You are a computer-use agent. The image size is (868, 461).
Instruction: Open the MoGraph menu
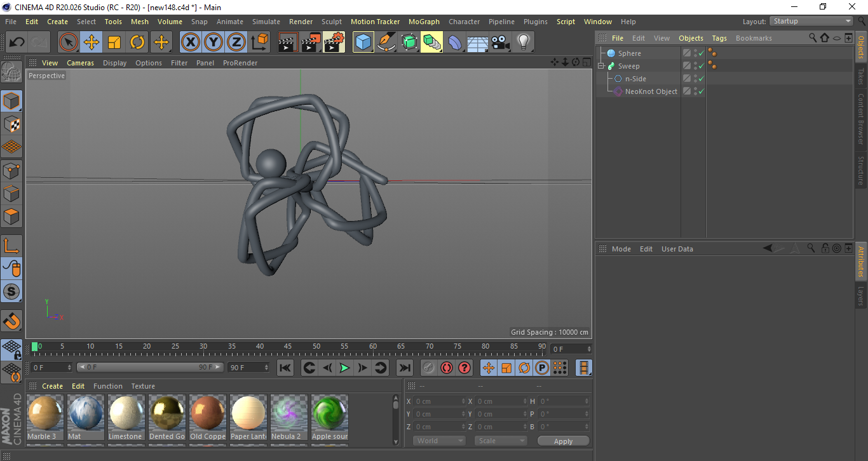tap(424, 22)
